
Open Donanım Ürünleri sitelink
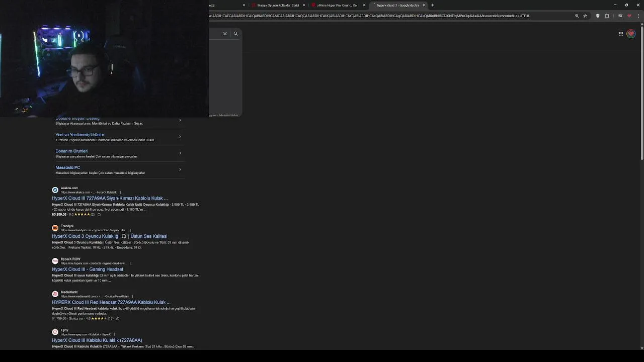(x=71, y=151)
